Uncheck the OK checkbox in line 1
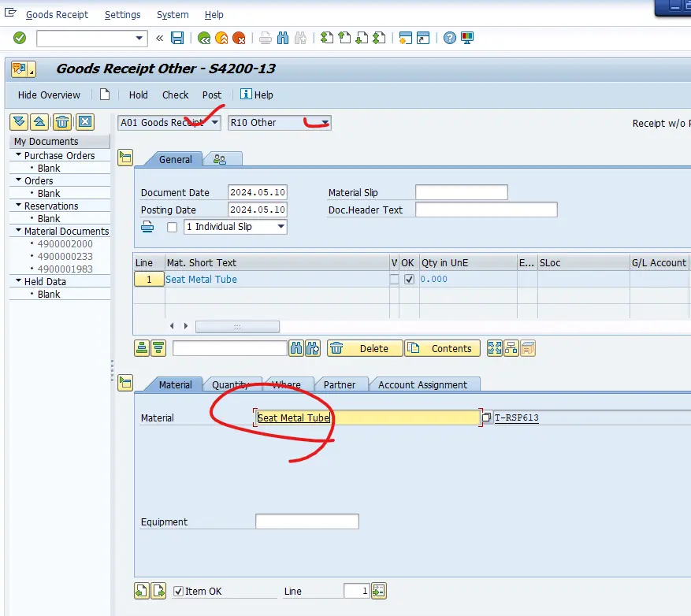691x616 pixels. tap(408, 280)
